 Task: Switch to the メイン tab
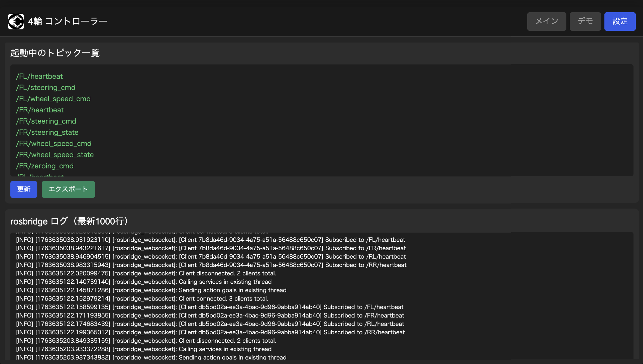[547, 22]
